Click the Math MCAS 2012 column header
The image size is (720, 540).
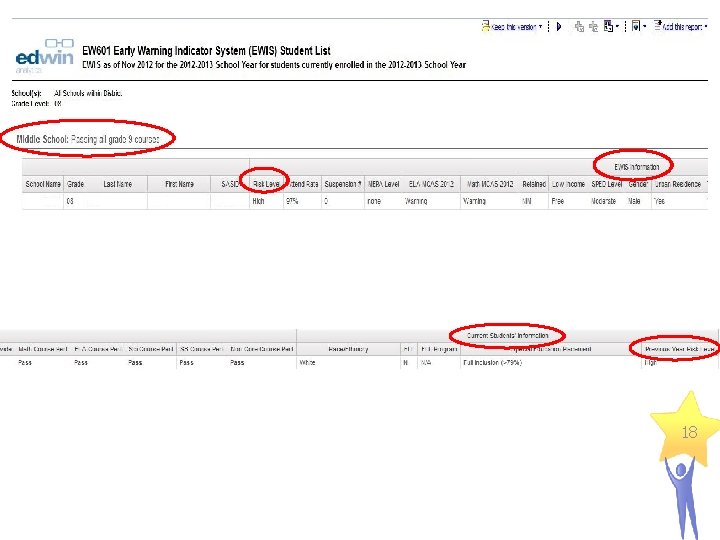[490, 184]
